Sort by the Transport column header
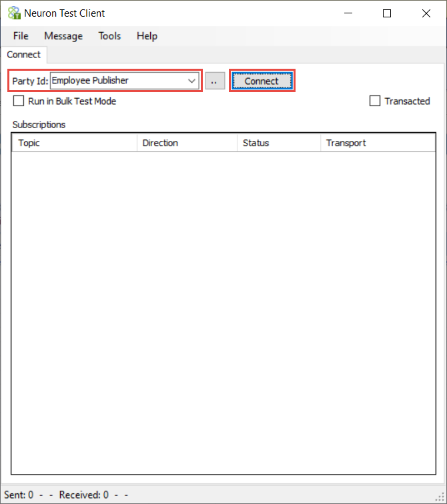The width and height of the screenshot is (447, 504). 378,143
